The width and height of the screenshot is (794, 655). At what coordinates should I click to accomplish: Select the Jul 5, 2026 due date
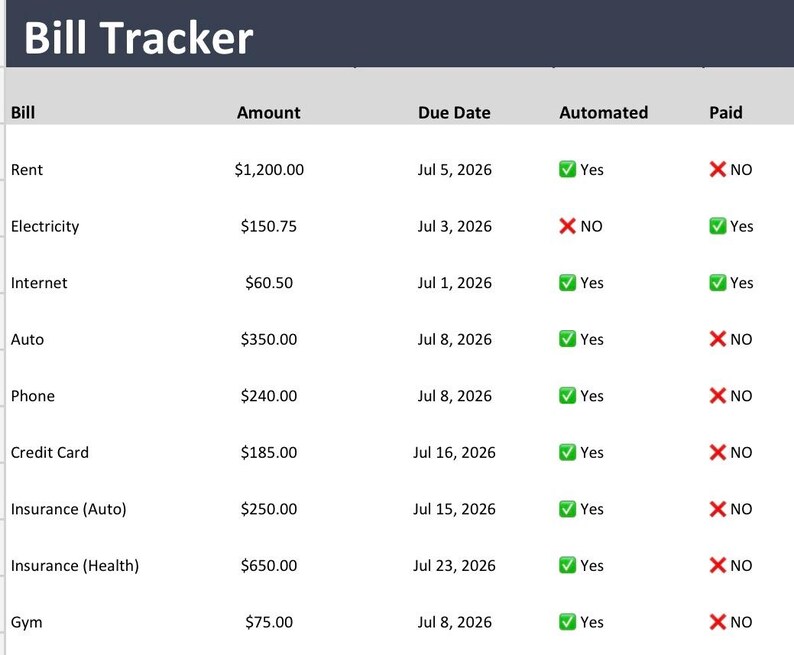point(454,170)
